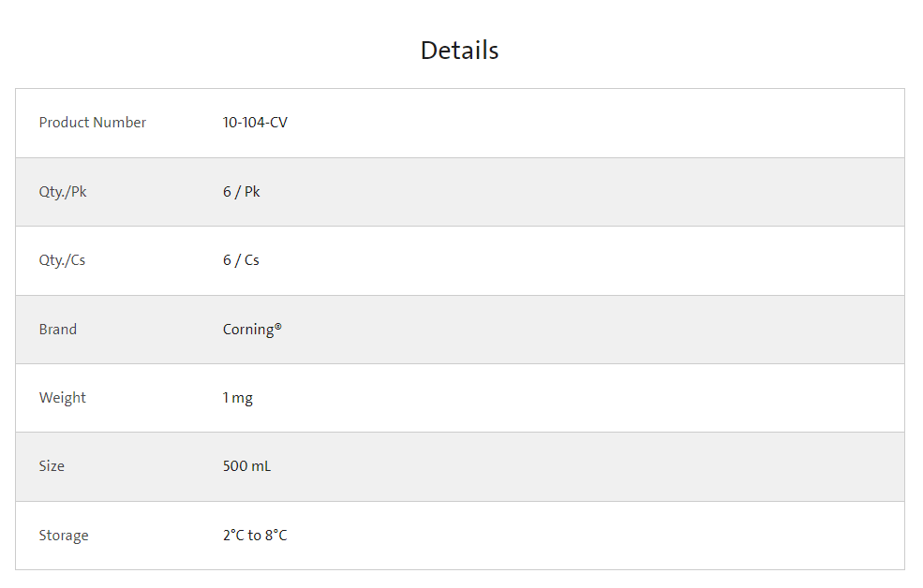Viewport: 923px width, 588px height.
Task: Click the Product Number label
Action: point(93,123)
